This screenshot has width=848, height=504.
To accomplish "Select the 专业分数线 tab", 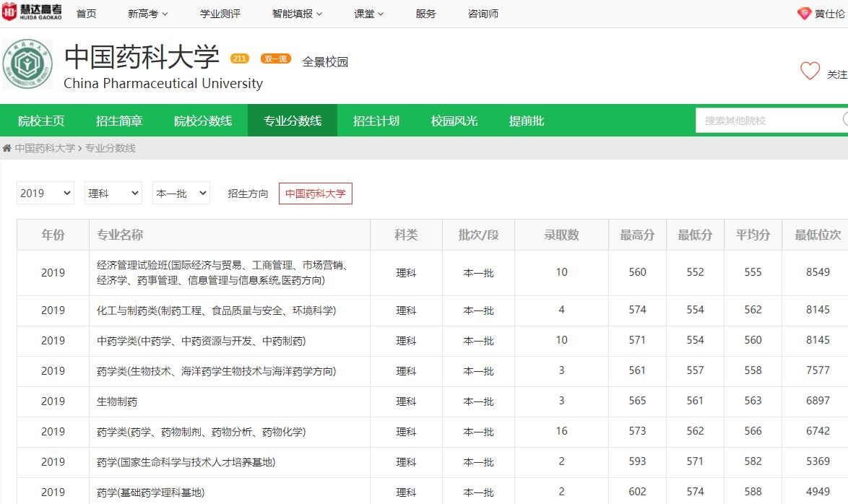I will [293, 121].
